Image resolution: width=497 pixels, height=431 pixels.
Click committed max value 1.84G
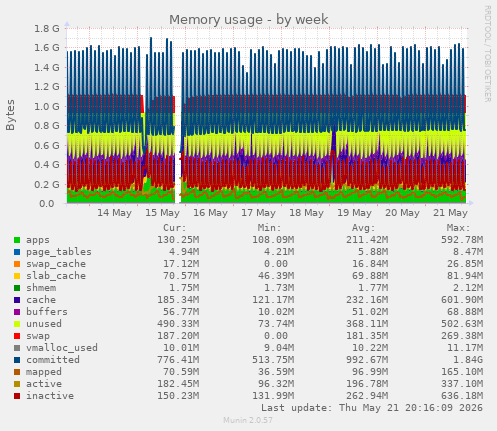(468, 360)
